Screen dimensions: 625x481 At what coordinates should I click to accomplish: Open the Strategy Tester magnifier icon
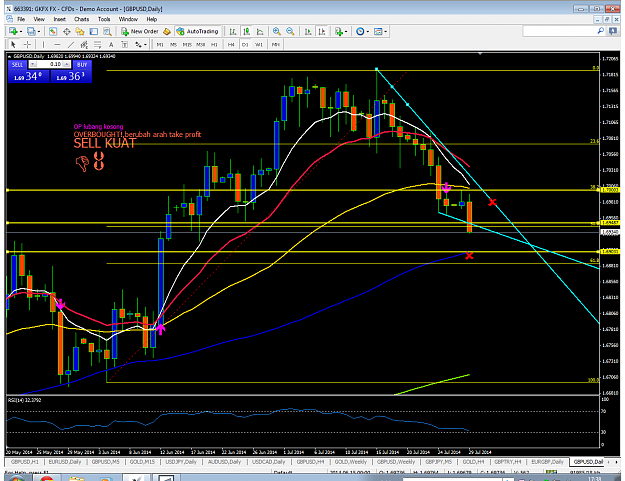[x=107, y=31]
